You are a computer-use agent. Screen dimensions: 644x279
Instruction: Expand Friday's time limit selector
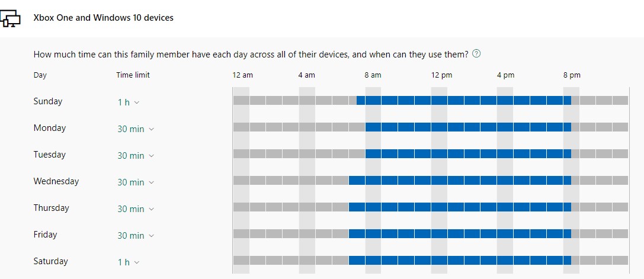click(135, 236)
